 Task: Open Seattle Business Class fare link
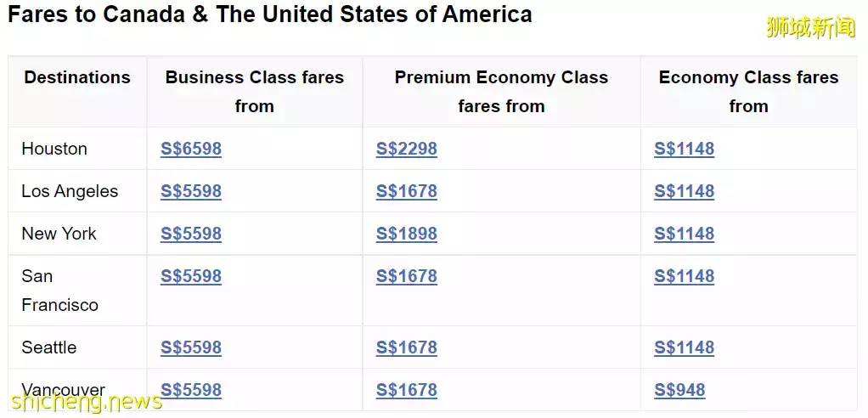tap(191, 347)
